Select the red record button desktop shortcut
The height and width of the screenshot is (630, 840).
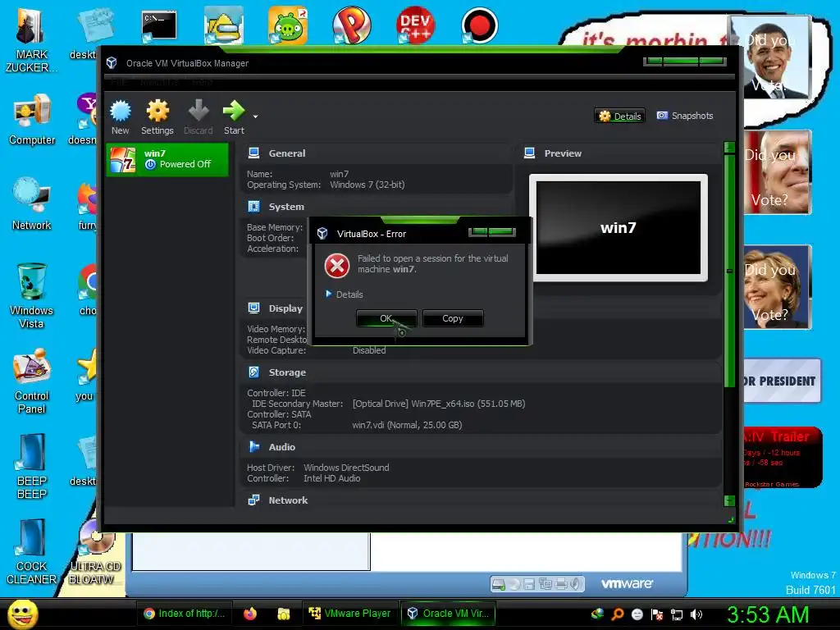pos(479,25)
